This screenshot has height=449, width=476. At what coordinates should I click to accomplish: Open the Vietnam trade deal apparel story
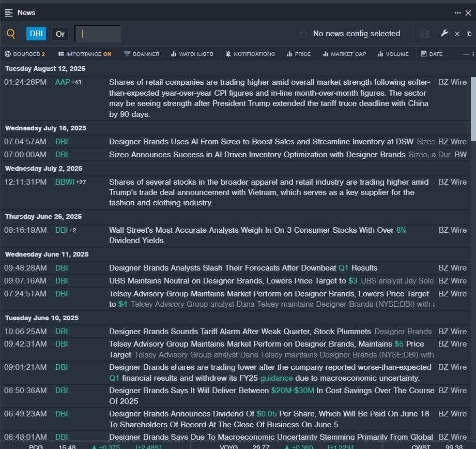coord(269,192)
